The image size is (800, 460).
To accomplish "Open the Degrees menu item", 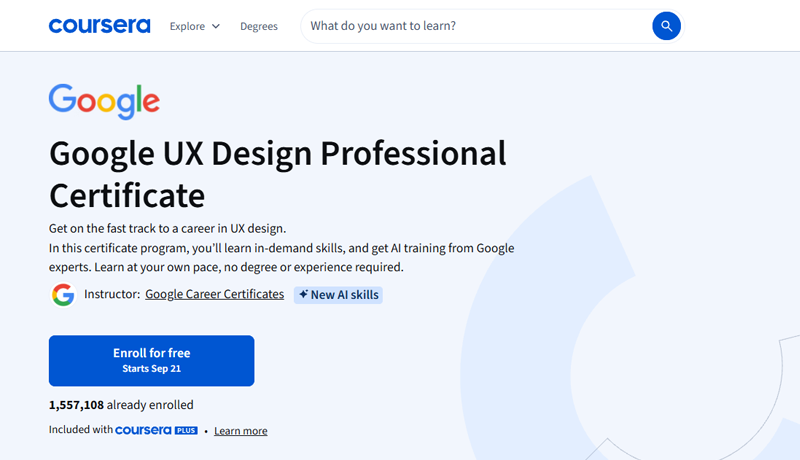I will click(259, 26).
